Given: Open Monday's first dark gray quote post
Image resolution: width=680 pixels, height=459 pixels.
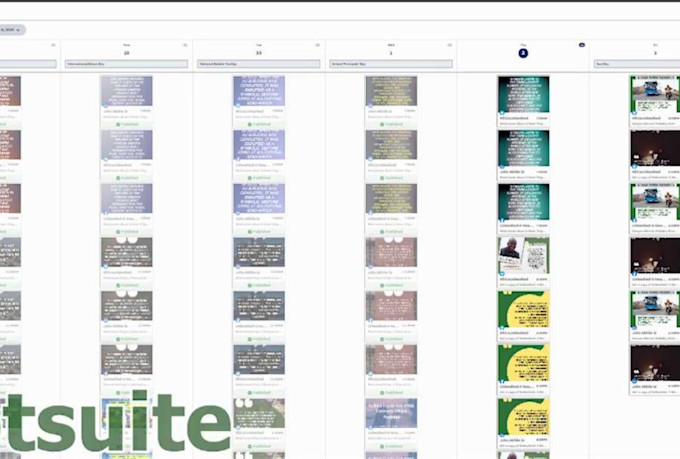Looking at the screenshot, I should click(127, 263).
